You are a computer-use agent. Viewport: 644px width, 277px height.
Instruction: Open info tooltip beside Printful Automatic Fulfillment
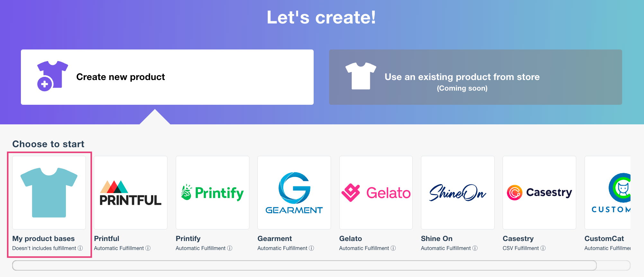(148, 248)
